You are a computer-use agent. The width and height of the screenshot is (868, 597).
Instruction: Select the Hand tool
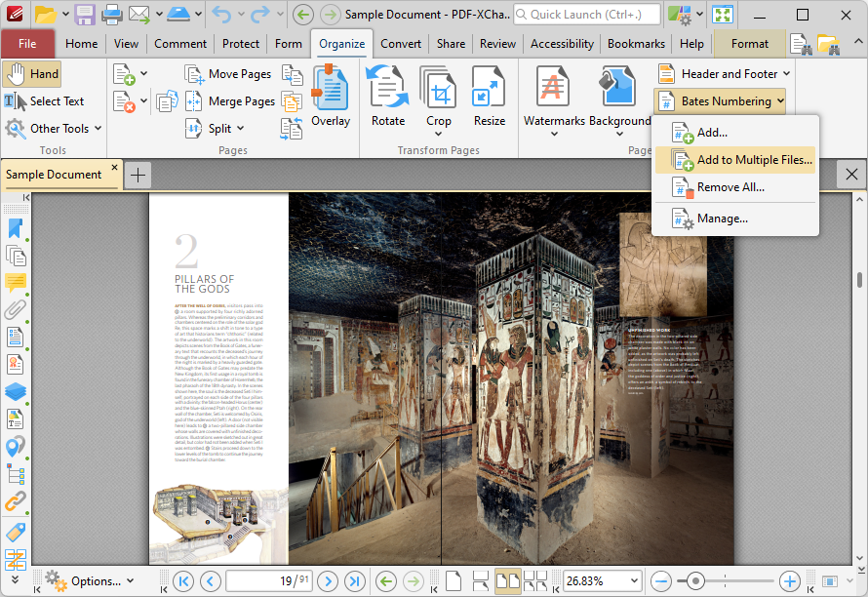pyautogui.click(x=31, y=74)
